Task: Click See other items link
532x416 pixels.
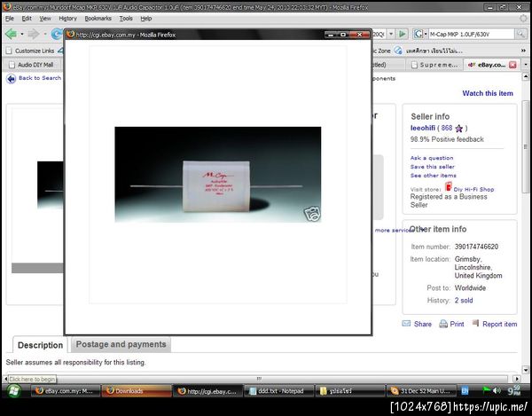Action: pyautogui.click(x=434, y=176)
